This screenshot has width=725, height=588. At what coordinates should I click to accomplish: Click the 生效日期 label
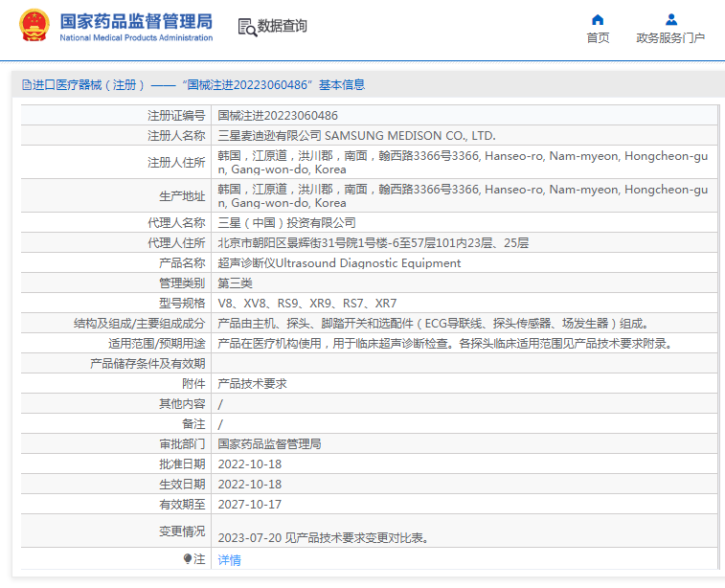[182, 484]
